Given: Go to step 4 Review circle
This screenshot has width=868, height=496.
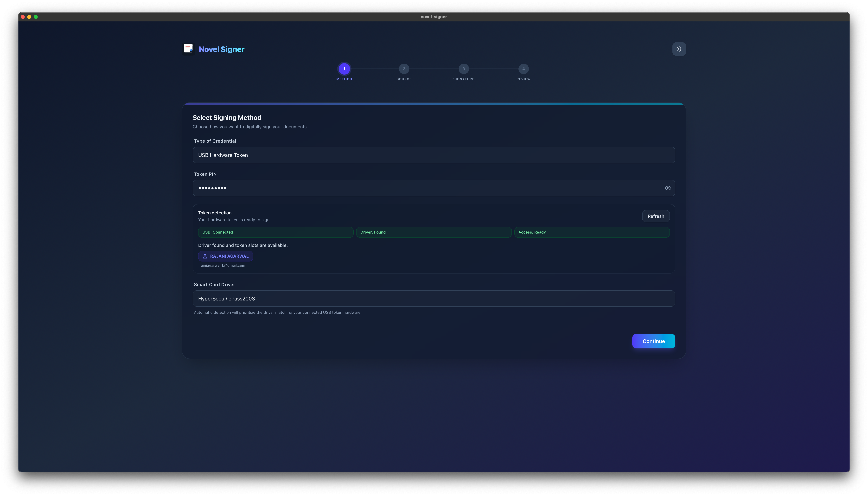Looking at the screenshot, I should (x=523, y=69).
